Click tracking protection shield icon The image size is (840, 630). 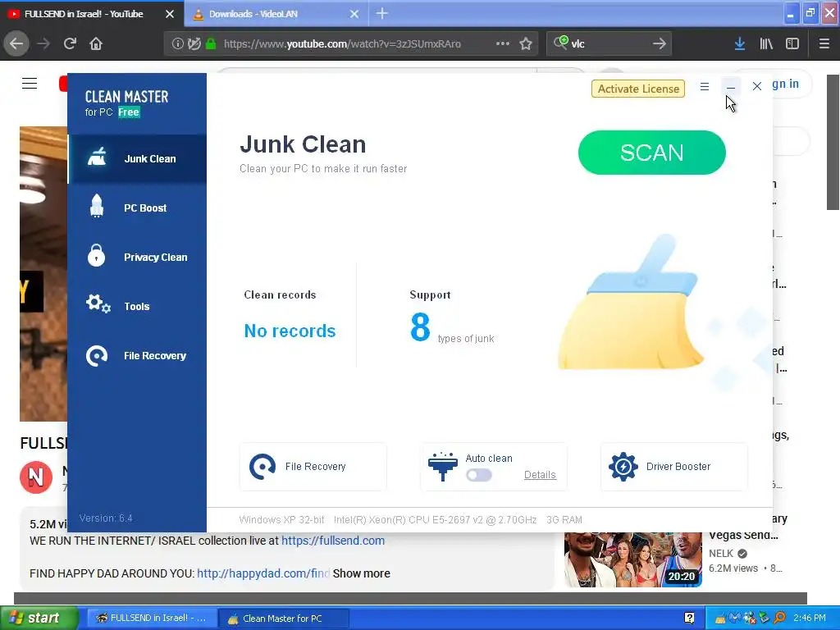click(194, 44)
